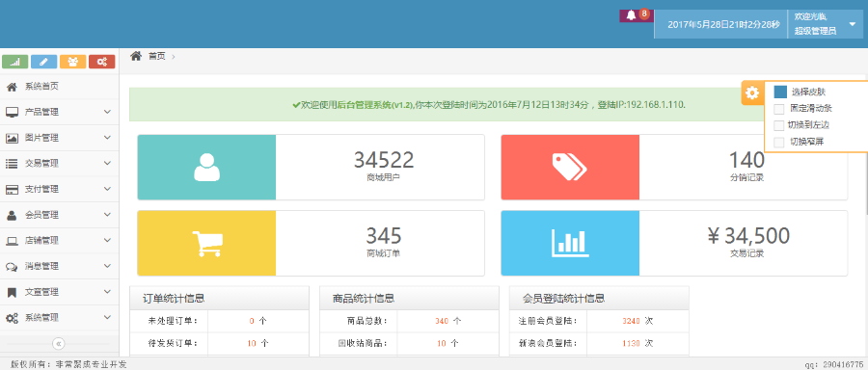Click the gears icon beside 系统管理
The width and height of the screenshot is (868, 370).
pyautogui.click(x=12, y=318)
